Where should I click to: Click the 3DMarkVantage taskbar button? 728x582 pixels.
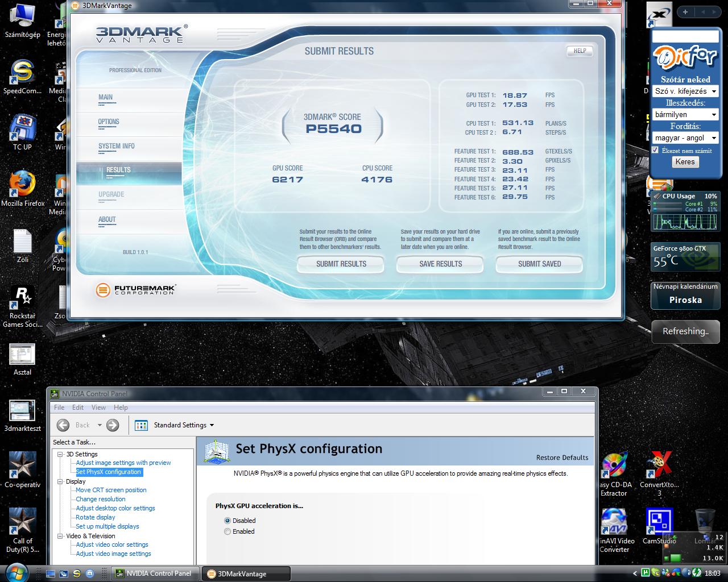(x=246, y=573)
